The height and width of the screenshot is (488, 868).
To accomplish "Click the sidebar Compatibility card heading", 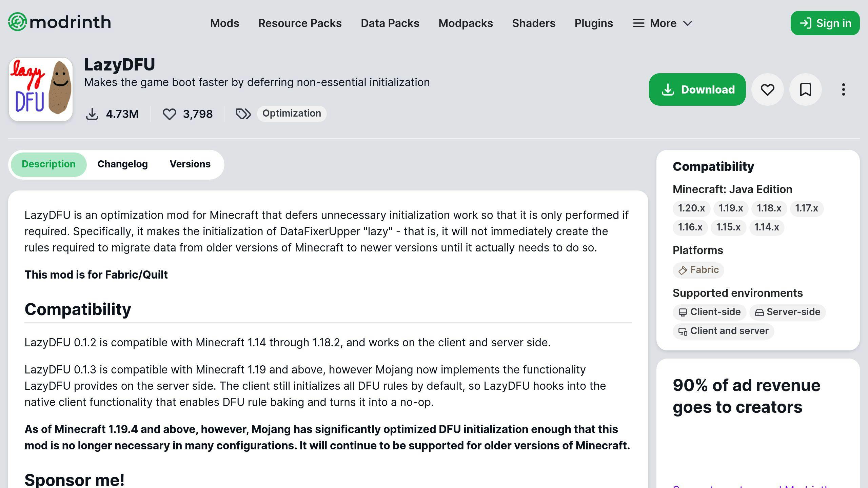I will (713, 166).
